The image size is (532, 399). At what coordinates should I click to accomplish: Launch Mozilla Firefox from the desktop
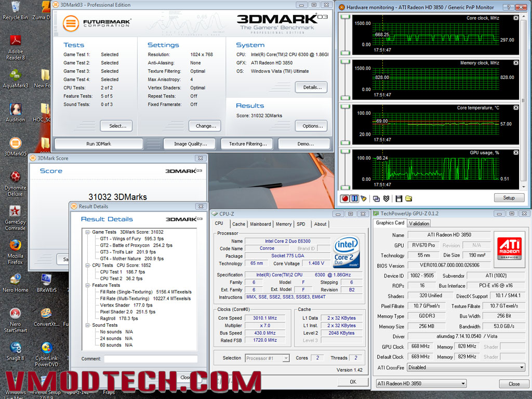[15, 252]
